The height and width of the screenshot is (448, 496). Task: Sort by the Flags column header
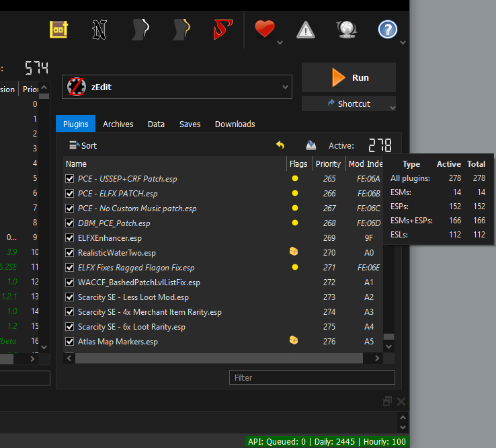pos(298,163)
